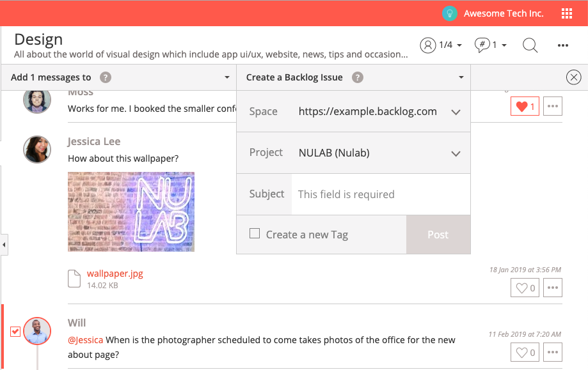Open the search magnifier icon

(x=530, y=45)
